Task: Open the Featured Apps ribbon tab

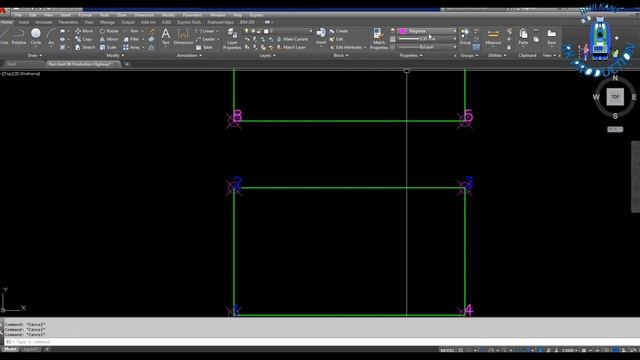Action: (220, 22)
